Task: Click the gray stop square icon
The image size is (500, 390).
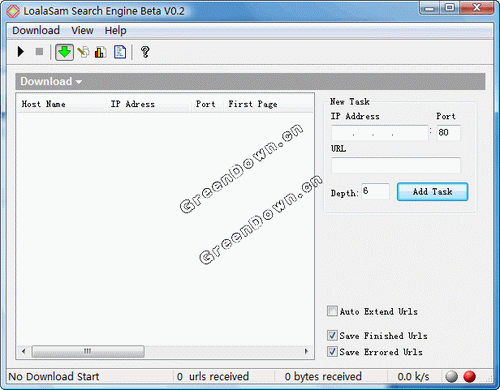Action: pyautogui.click(x=39, y=52)
